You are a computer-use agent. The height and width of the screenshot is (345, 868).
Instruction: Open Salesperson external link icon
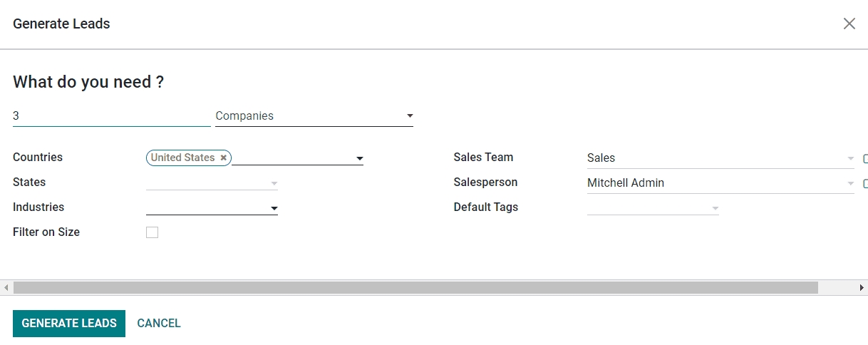(865, 183)
